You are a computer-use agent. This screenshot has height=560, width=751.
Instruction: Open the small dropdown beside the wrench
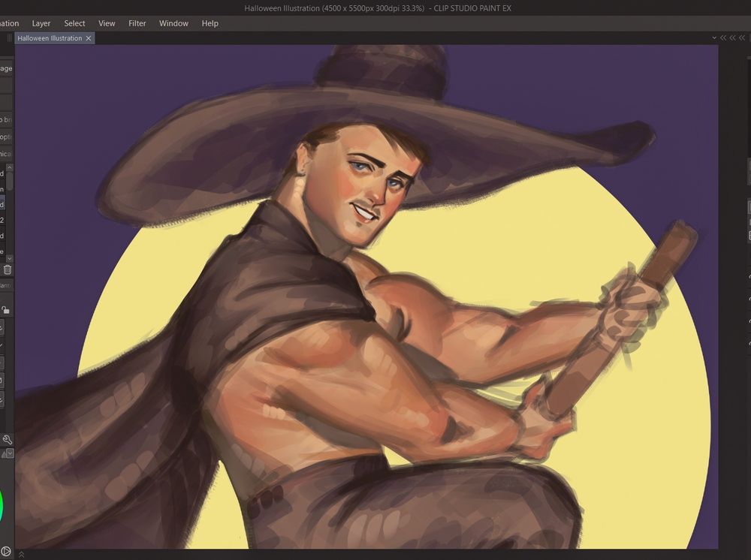[9, 453]
